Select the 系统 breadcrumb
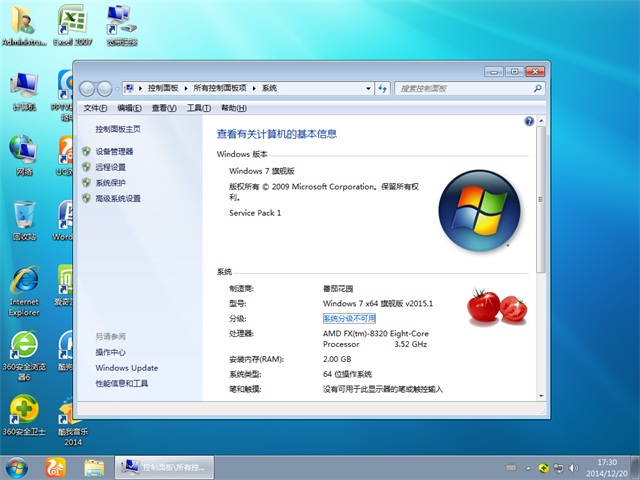Screen dimensions: 640x480 coord(269,88)
